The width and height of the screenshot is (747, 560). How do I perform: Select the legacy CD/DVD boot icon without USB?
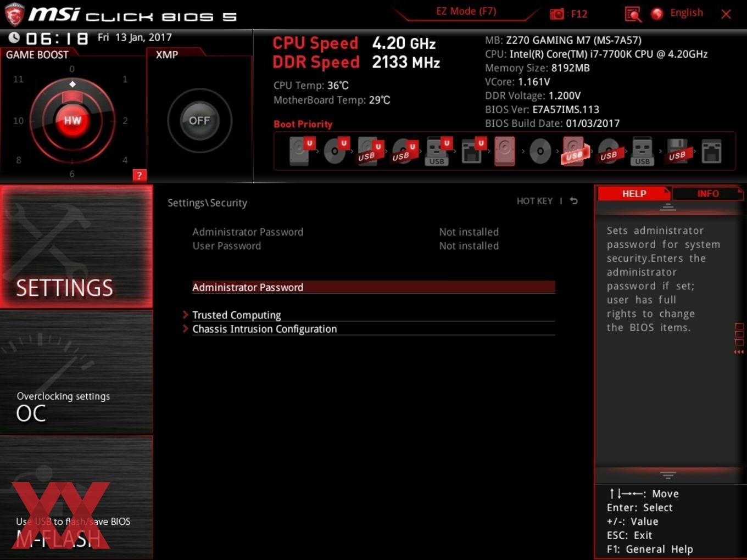point(540,151)
